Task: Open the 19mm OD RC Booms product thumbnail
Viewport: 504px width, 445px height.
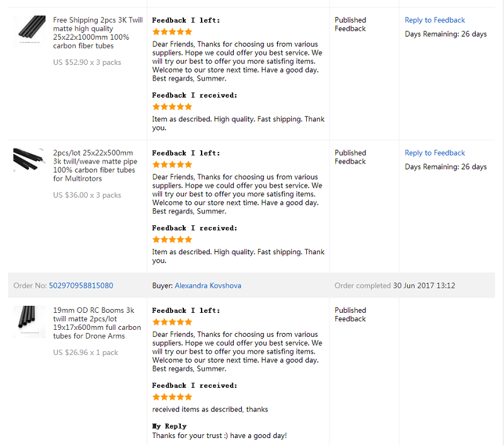Action: [x=29, y=322]
